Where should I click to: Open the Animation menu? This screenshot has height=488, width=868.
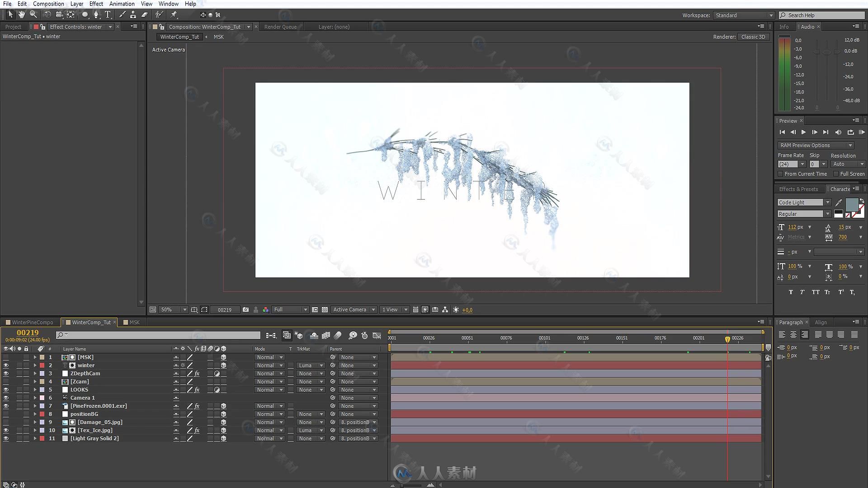click(122, 4)
